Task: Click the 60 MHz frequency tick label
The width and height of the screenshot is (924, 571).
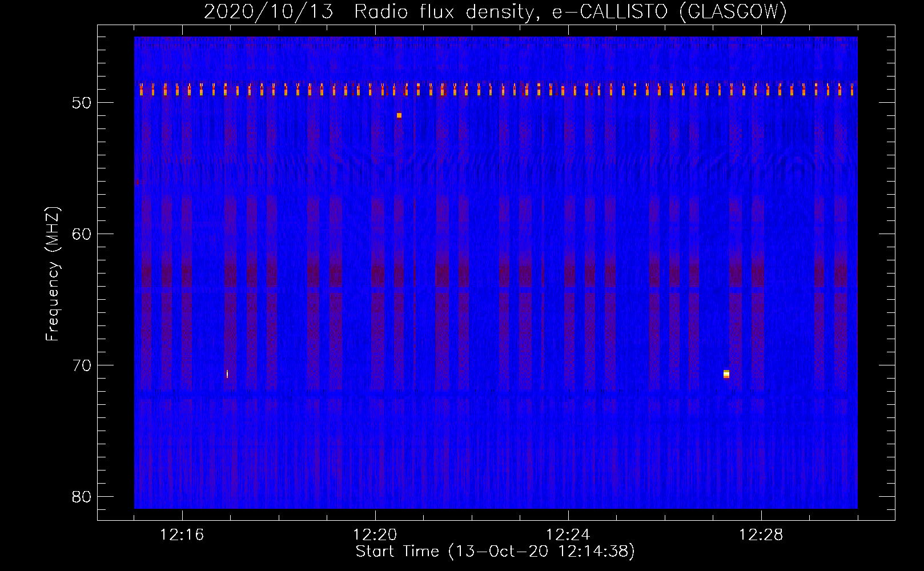Action: [x=82, y=234]
